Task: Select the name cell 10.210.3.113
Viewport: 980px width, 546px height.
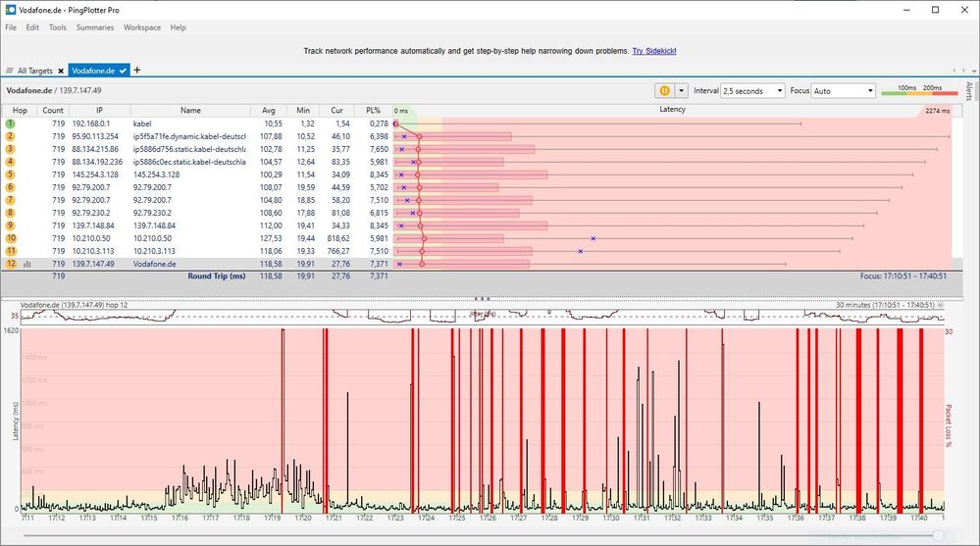Action: point(154,251)
